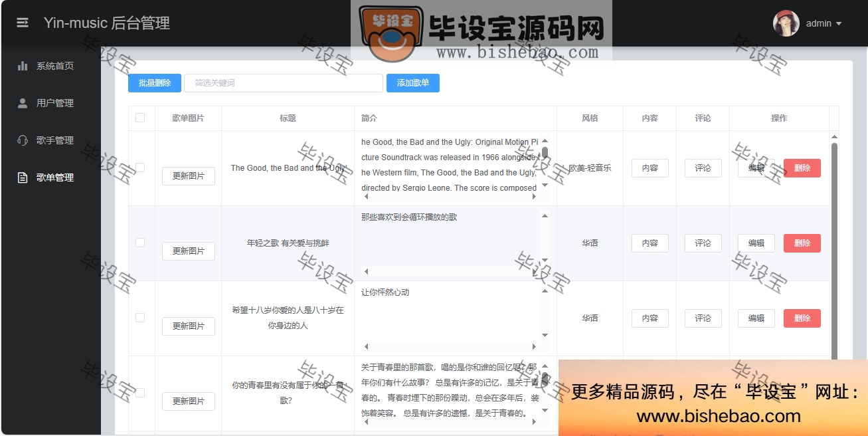This screenshot has width=868, height=436.
Task: Click the 那些喜欢到会循环播放的歌 description text
Action: [409, 217]
